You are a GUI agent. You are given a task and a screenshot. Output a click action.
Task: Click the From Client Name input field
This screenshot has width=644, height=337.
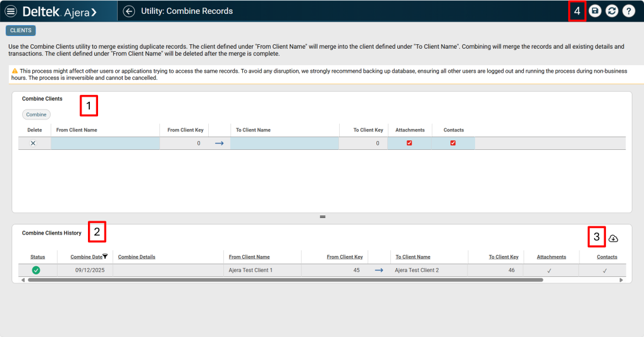(105, 144)
